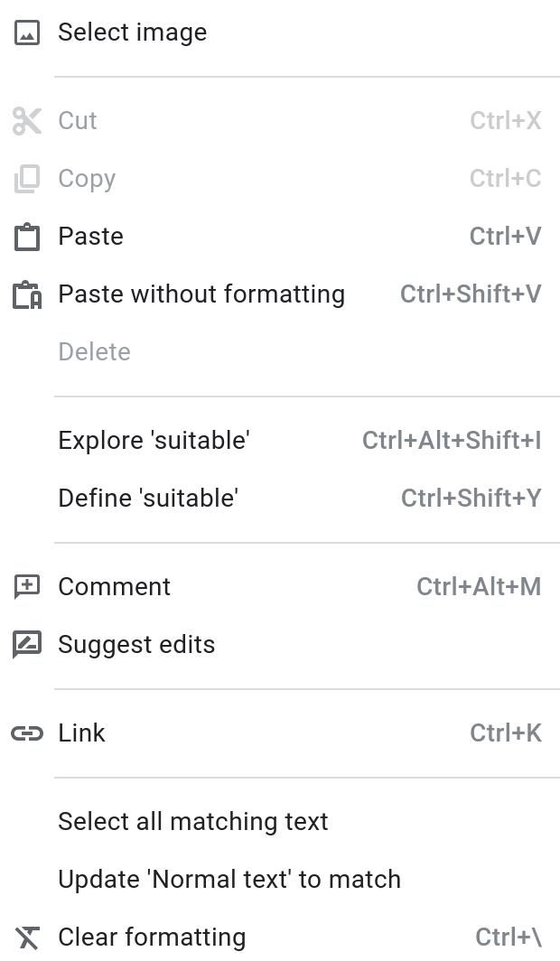Insert a comment via the Comment entry
This screenshot has height=961, width=560.
(x=114, y=586)
